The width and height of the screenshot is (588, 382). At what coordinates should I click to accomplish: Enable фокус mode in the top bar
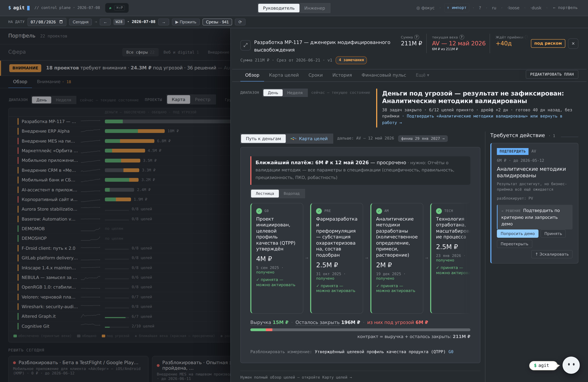coord(425,8)
